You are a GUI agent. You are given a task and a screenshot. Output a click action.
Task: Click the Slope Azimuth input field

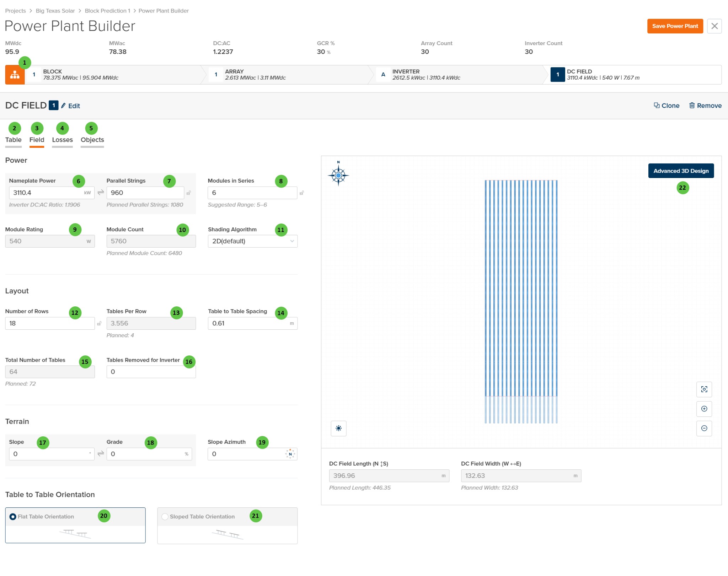[x=252, y=454]
